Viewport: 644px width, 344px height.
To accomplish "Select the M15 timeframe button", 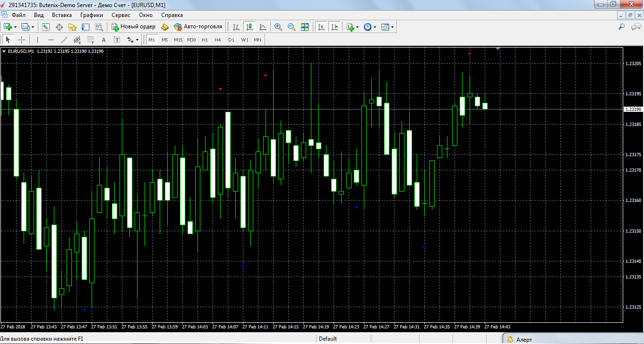I will click(x=178, y=40).
